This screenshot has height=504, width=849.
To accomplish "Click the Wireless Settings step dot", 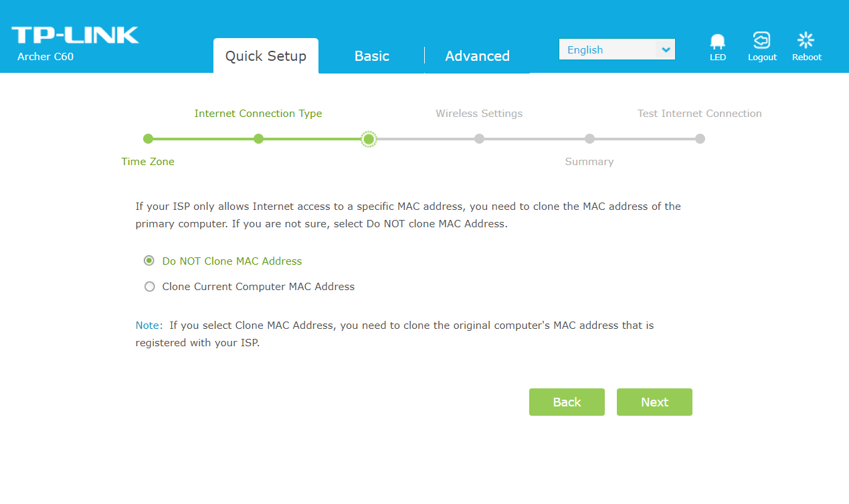I will pyautogui.click(x=479, y=139).
